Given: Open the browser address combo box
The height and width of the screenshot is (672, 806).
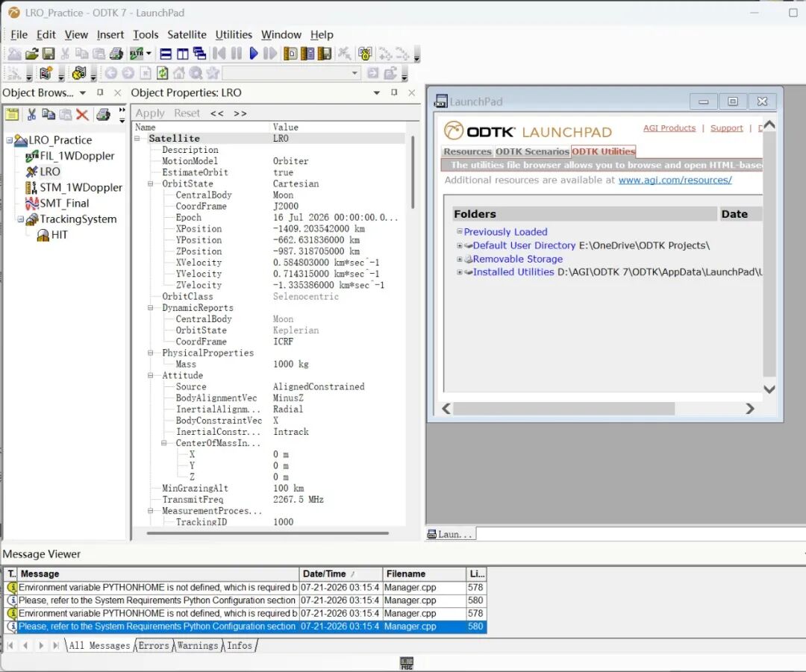Looking at the screenshot, I should click(x=291, y=73).
